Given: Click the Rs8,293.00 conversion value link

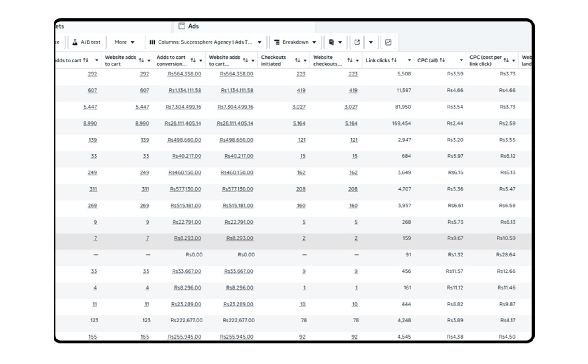Looking at the screenshot, I should pos(188,238).
